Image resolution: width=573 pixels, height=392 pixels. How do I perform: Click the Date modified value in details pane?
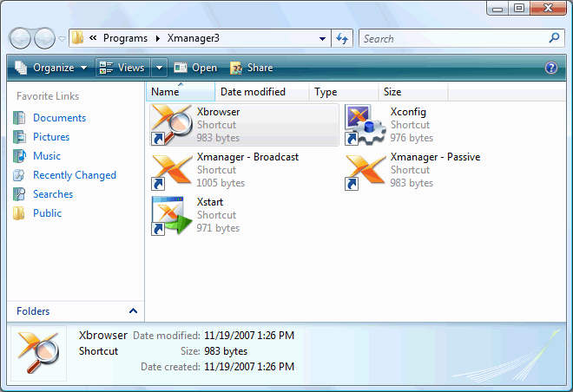[249, 335]
